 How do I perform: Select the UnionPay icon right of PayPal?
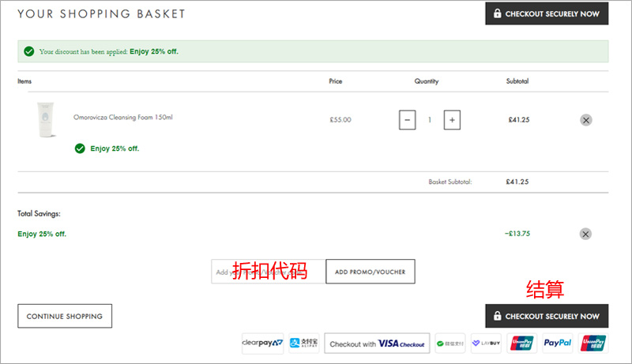point(593,343)
